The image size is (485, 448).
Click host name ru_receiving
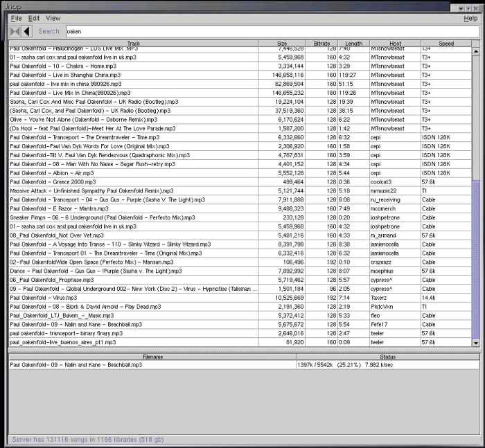pos(385,200)
